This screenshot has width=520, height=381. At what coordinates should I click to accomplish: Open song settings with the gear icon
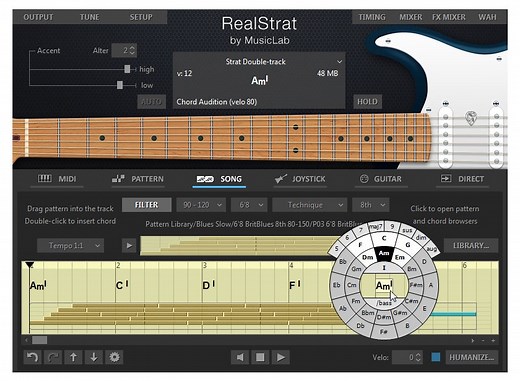[114, 357]
